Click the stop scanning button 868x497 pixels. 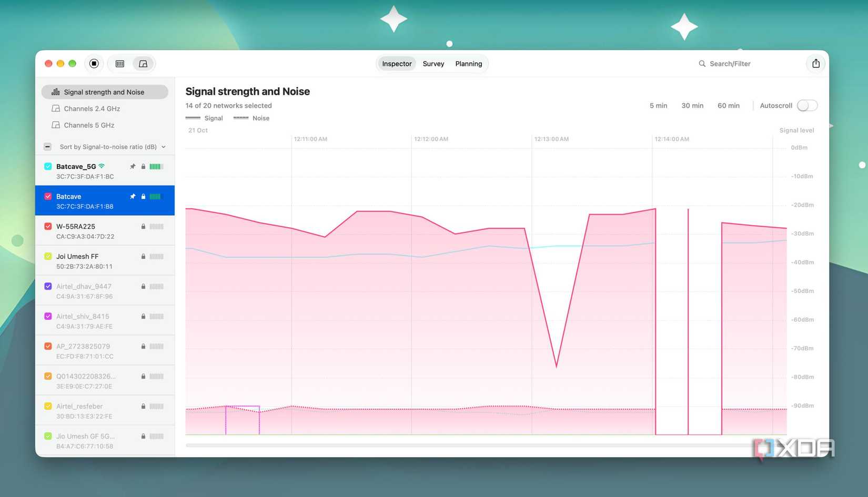(94, 64)
